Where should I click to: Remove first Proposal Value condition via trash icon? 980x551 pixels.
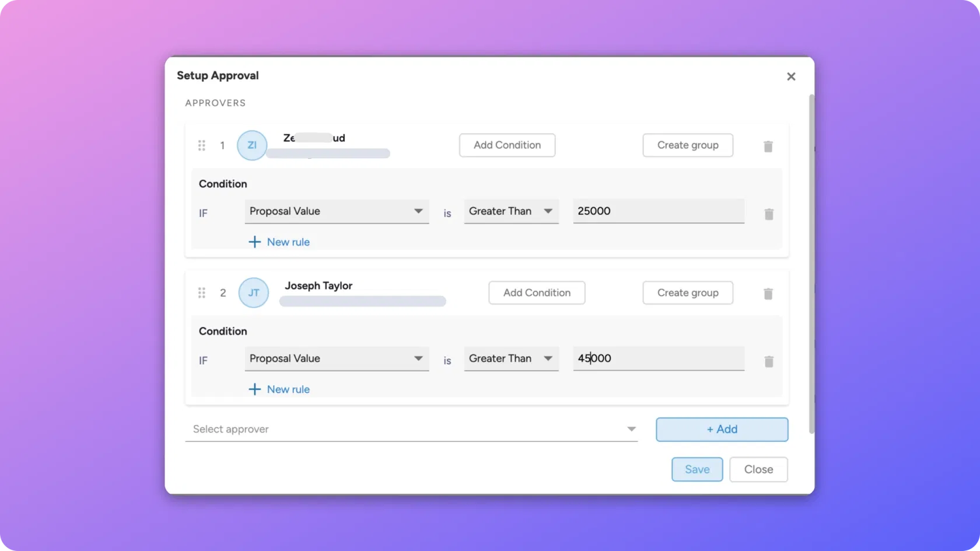point(768,214)
